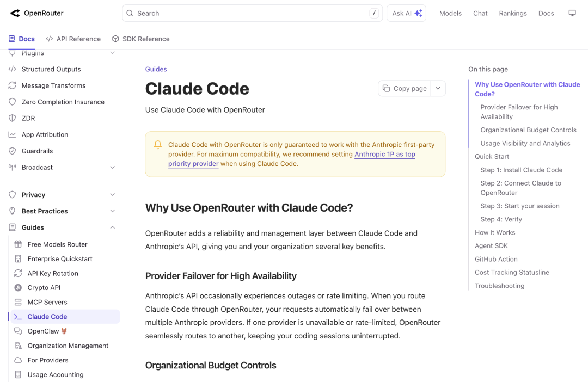Click the copy icon in Copy page
This screenshot has width=588, height=382.
[386, 89]
